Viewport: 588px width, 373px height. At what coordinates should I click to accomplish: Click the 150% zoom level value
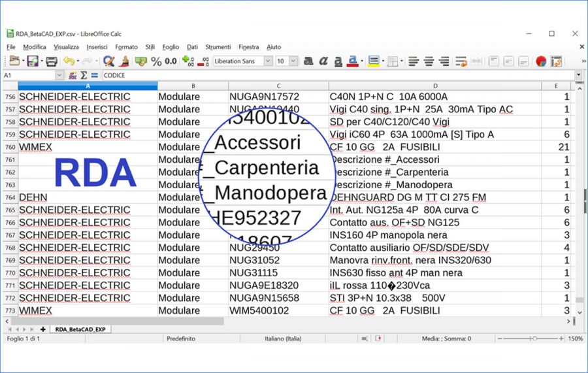tap(575, 338)
